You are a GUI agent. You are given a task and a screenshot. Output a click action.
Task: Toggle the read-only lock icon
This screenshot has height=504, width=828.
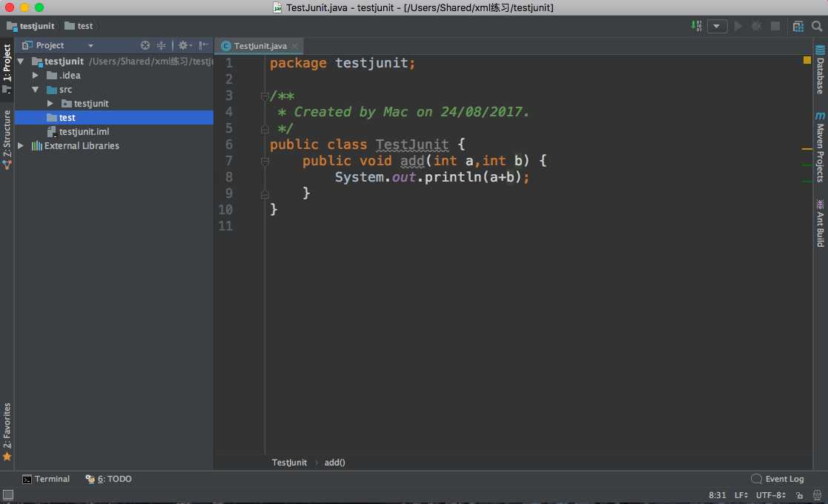pyautogui.click(x=800, y=495)
